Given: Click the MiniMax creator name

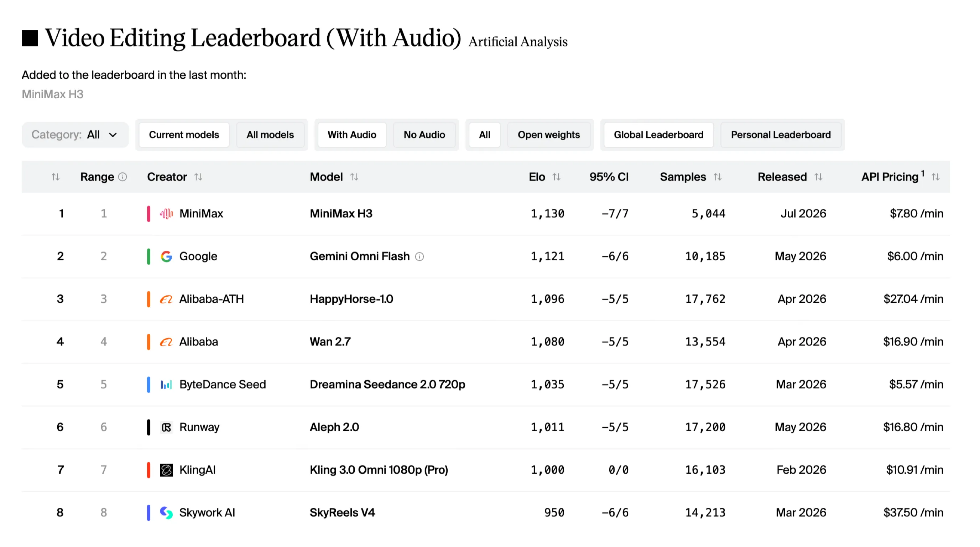Looking at the screenshot, I should pyautogui.click(x=201, y=214).
